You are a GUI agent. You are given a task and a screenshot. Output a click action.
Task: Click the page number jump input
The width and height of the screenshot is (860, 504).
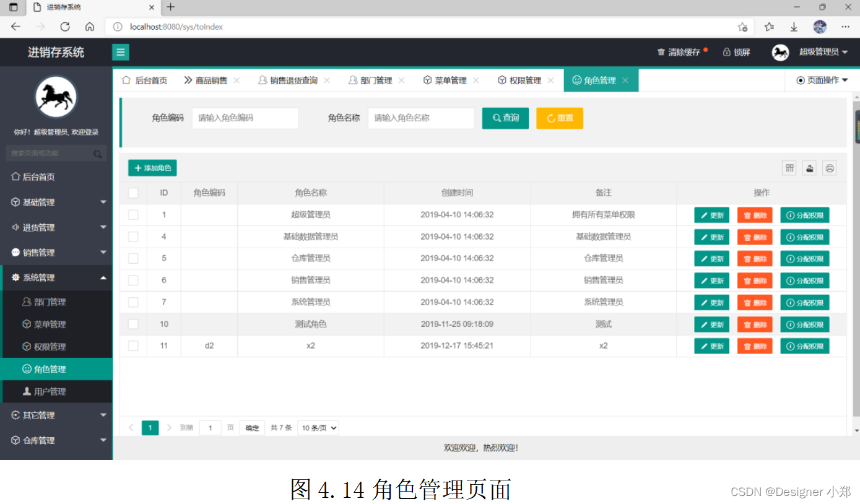pyautogui.click(x=211, y=428)
